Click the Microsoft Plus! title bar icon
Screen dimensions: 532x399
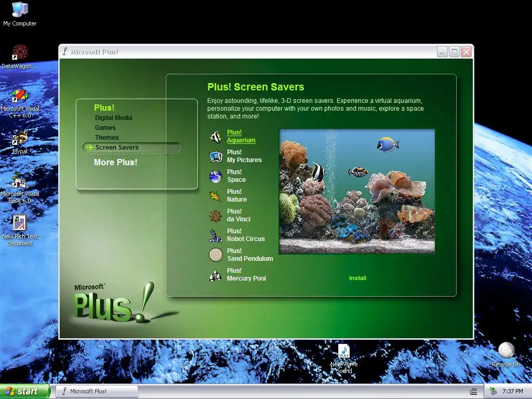(64, 51)
